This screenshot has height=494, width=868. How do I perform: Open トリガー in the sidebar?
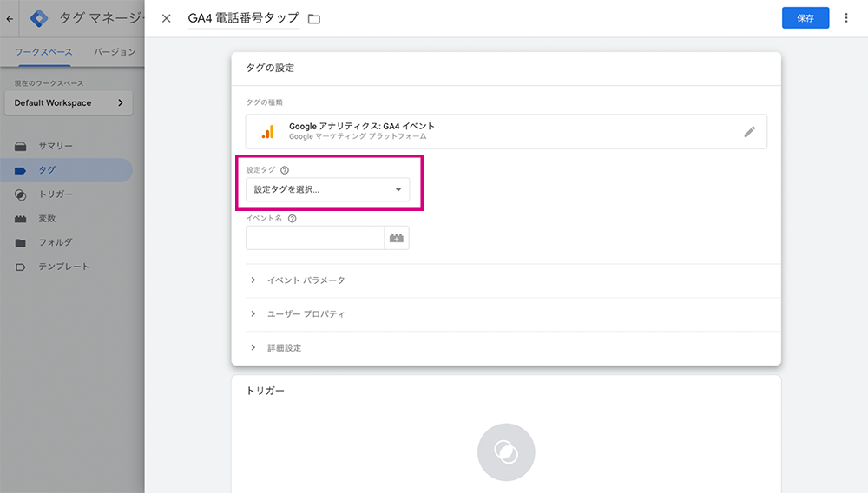tap(56, 194)
